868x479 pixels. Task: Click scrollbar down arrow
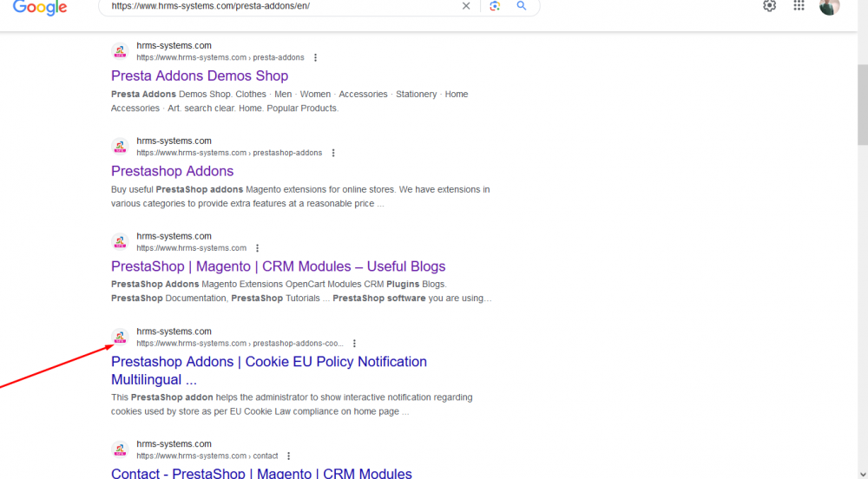pyautogui.click(x=863, y=474)
